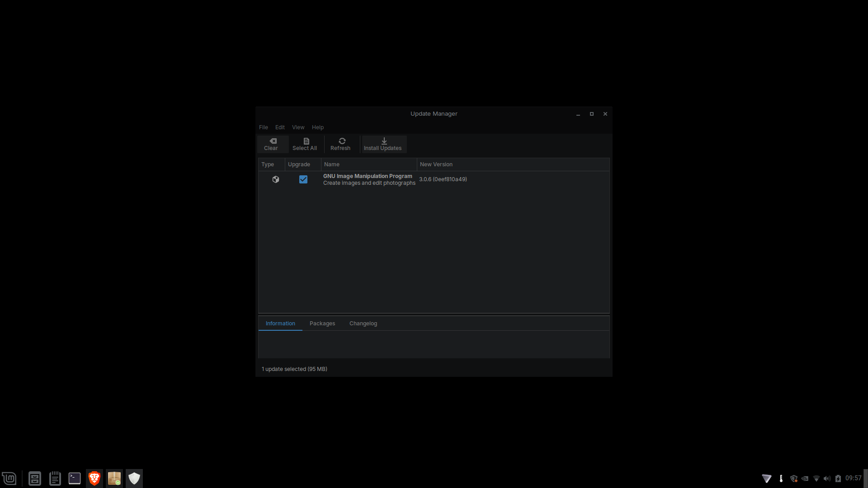
Task: Open Brave browser from the taskbar
Action: coord(94,478)
